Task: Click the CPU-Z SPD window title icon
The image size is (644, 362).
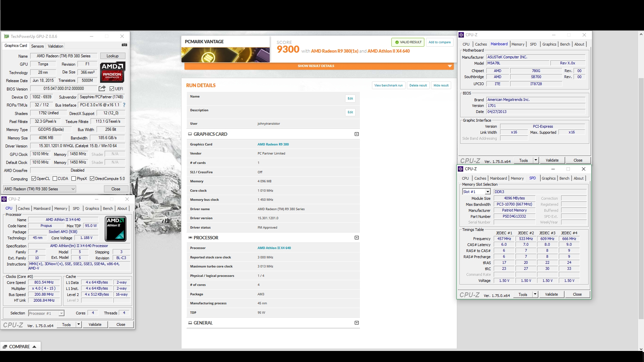Action: click(461, 169)
